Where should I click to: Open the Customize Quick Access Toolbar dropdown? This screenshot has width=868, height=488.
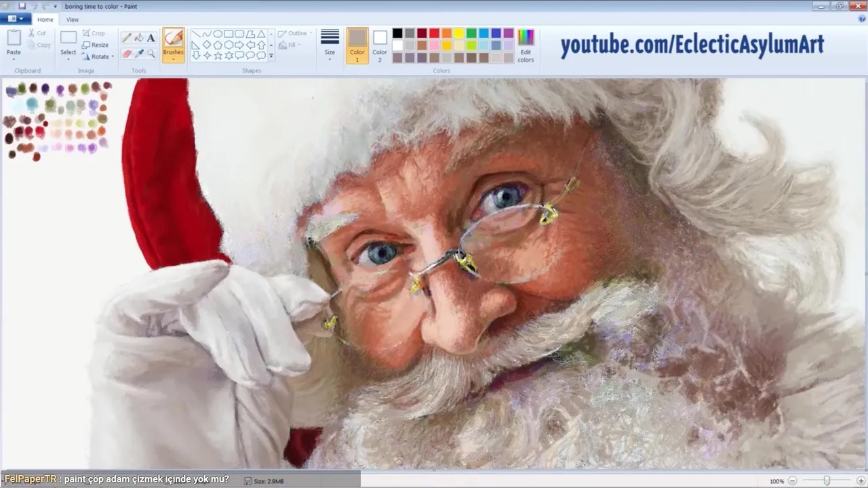pos(56,6)
